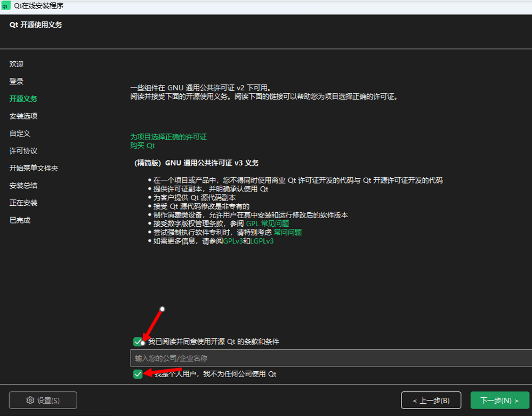
Task: Select the 许可协议 step in the sidebar
Action: click(23, 151)
